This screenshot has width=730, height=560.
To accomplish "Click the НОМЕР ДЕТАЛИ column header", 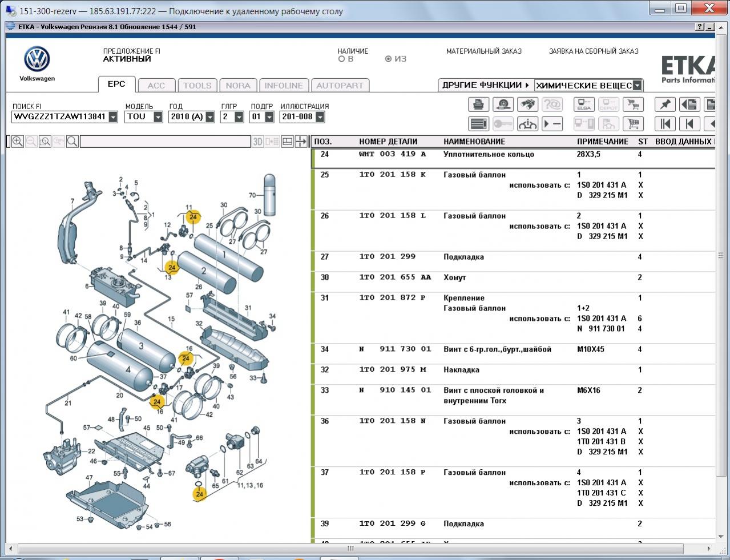I will (x=388, y=142).
